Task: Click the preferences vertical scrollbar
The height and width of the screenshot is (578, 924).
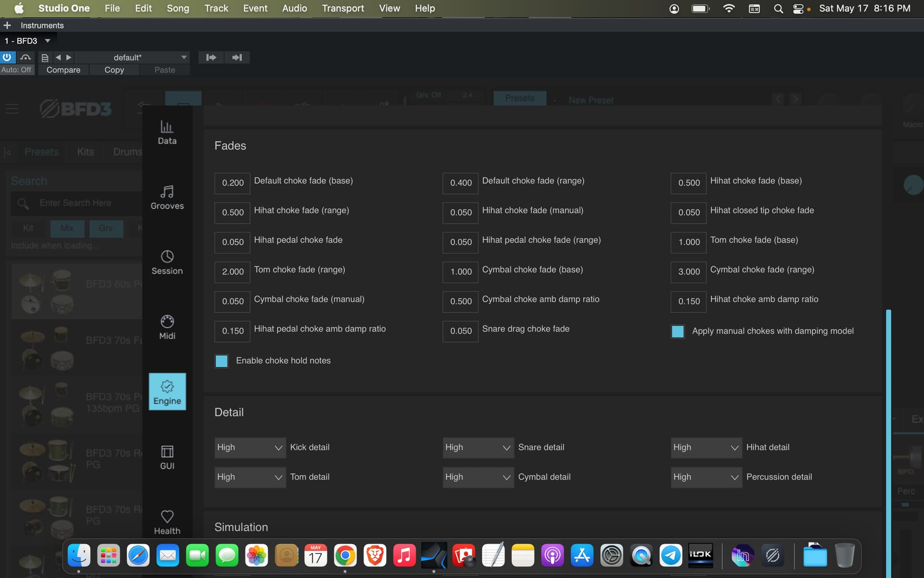Action: [888, 443]
